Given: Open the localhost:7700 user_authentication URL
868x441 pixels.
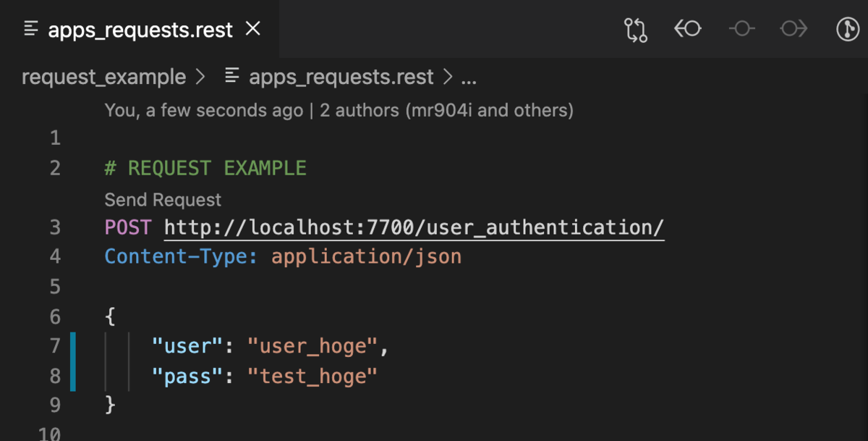Looking at the screenshot, I should (x=414, y=227).
